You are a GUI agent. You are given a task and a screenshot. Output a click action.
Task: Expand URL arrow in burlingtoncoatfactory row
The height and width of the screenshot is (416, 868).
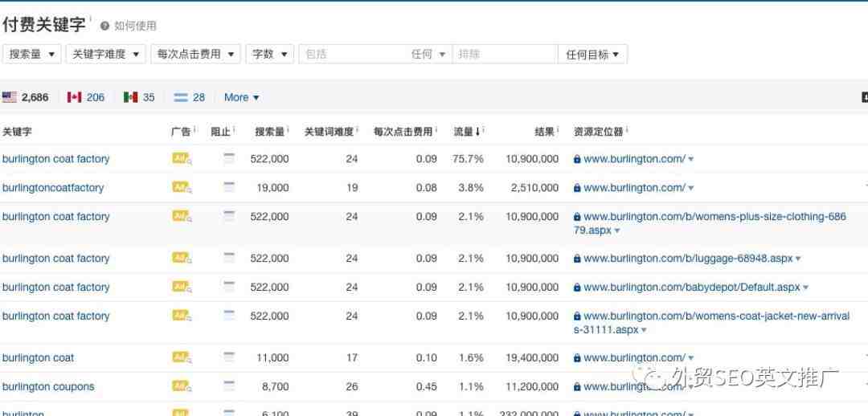click(691, 188)
